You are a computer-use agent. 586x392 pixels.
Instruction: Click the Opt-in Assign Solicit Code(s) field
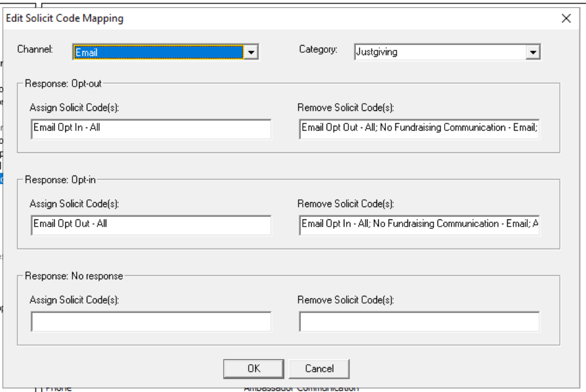point(150,224)
